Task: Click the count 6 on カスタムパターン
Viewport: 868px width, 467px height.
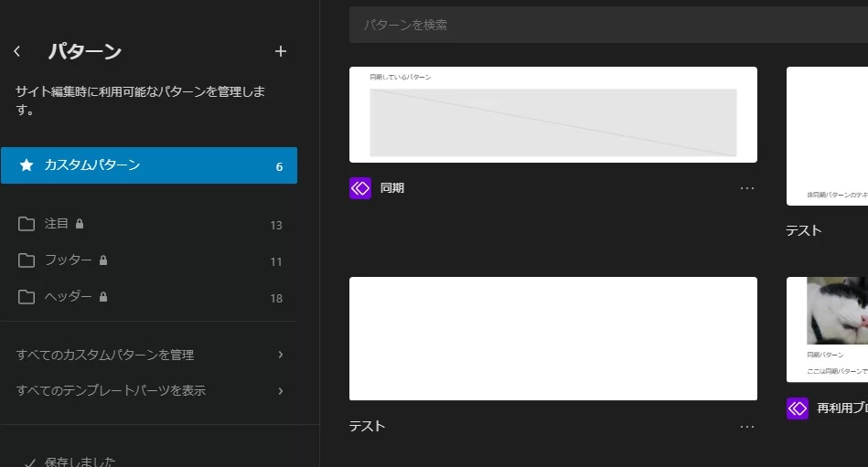Action: tap(279, 166)
